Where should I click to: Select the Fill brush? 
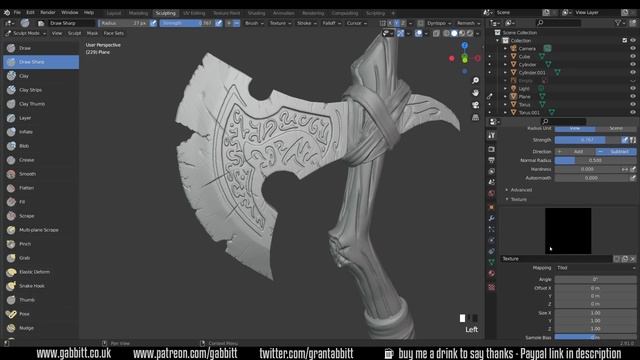tap(41, 202)
